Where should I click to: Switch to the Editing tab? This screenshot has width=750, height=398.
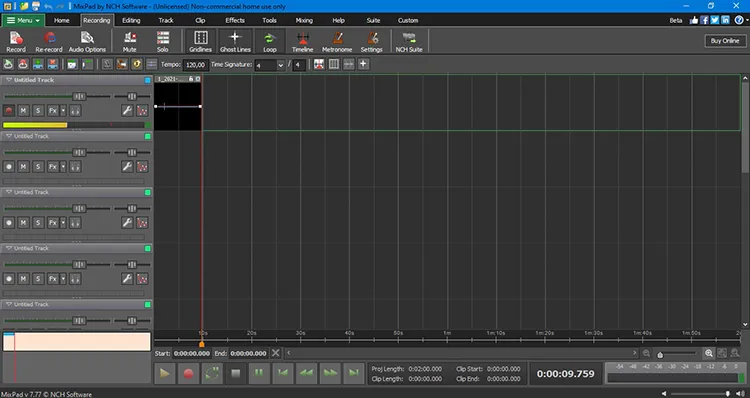coord(131,20)
